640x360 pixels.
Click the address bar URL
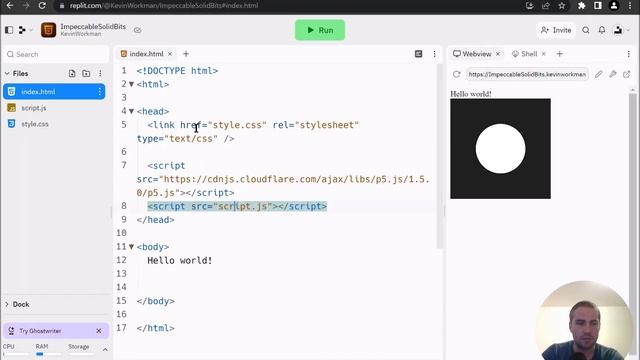click(x=164, y=6)
